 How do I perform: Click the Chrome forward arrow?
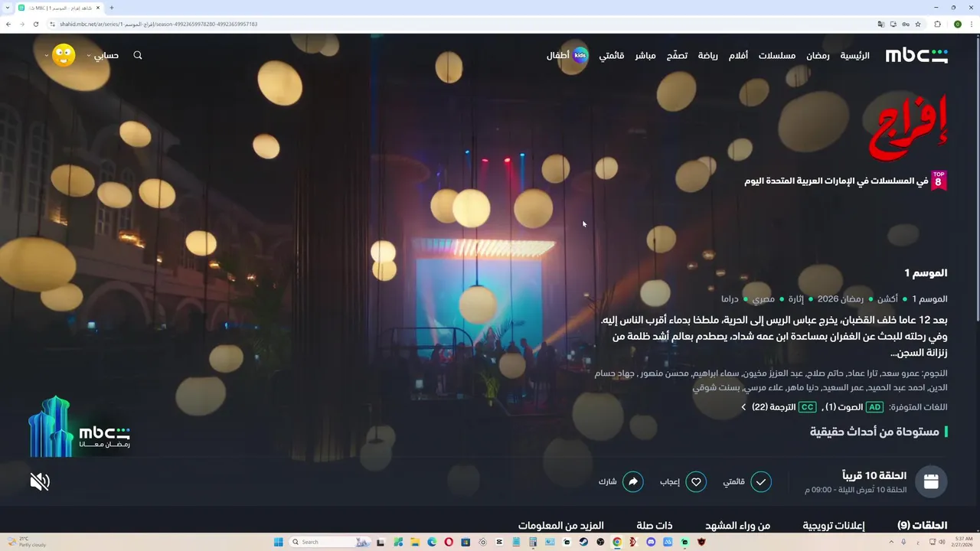[22, 24]
